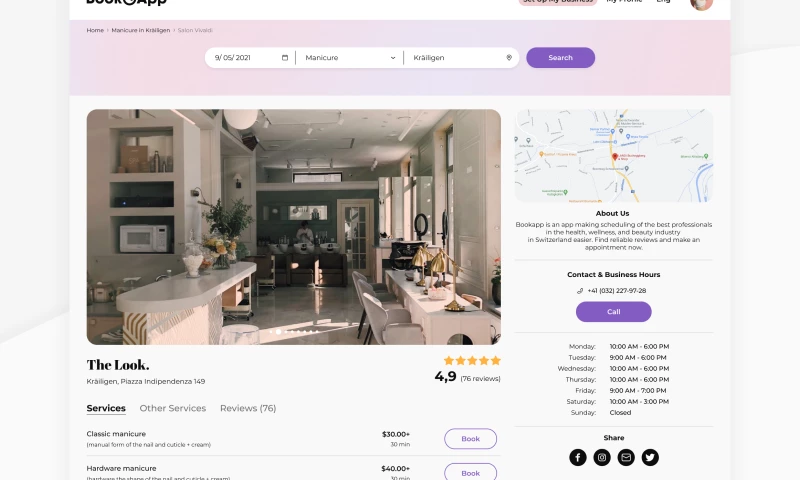800x480 pixels.
Task: Click the salon interior photo
Action: click(x=293, y=226)
